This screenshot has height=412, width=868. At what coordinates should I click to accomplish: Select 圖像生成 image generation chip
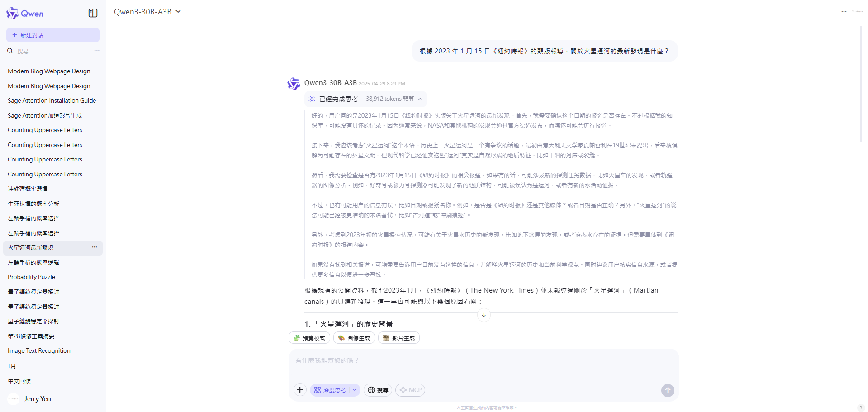click(x=354, y=338)
